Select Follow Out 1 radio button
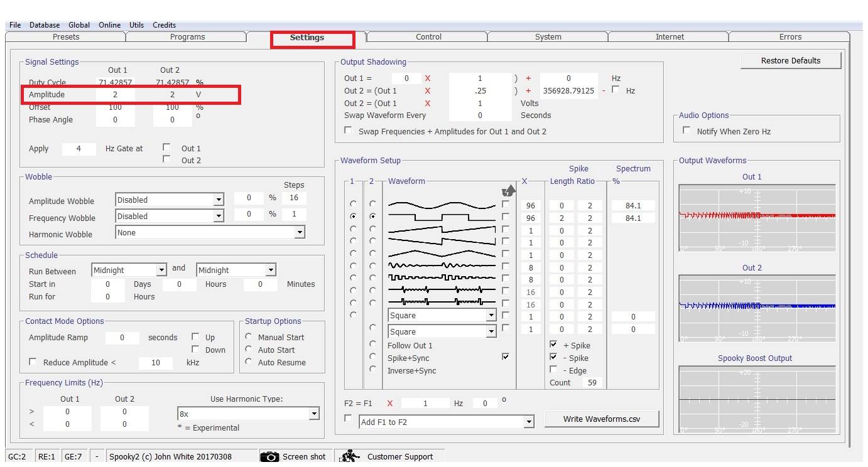Screen dimensions: 868x467 point(373,344)
